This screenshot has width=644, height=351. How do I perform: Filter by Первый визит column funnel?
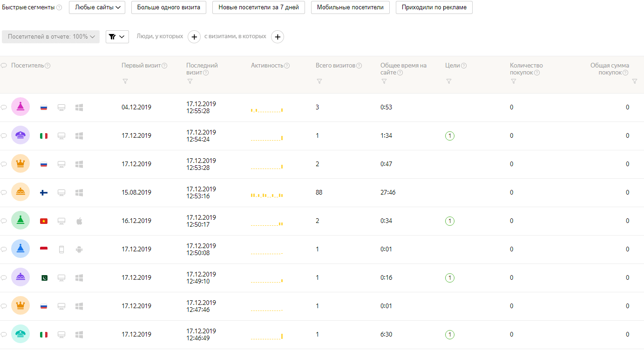125,81
